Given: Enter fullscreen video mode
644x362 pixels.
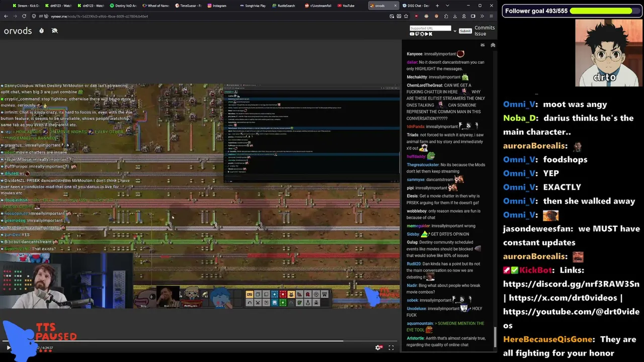Looking at the screenshot, I should [x=391, y=347].
